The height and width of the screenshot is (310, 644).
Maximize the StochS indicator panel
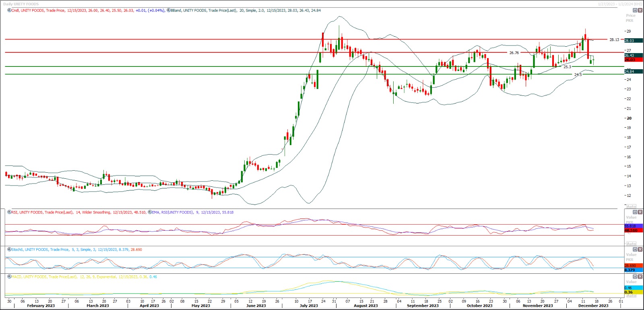pos(635,250)
